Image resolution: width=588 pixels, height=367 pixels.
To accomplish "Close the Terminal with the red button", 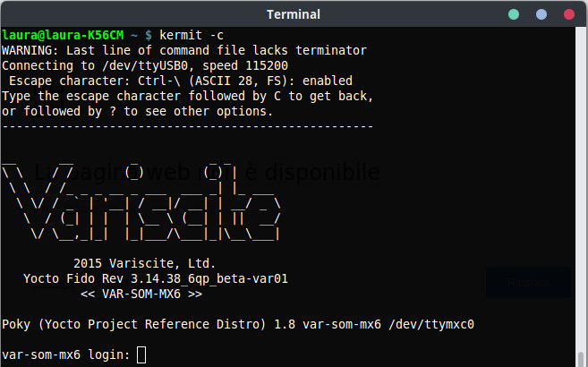I will click(569, 14).
